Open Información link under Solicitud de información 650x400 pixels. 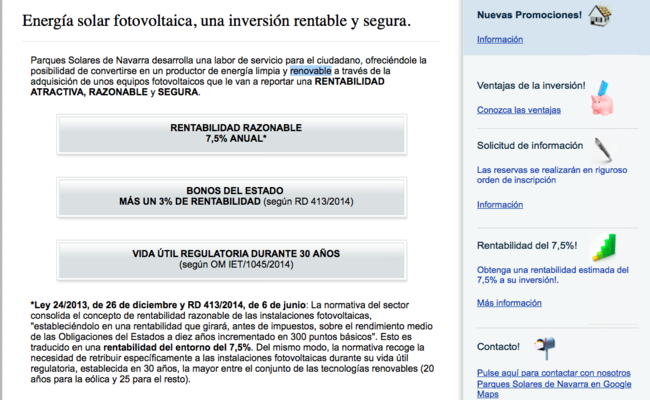point(500,204)
